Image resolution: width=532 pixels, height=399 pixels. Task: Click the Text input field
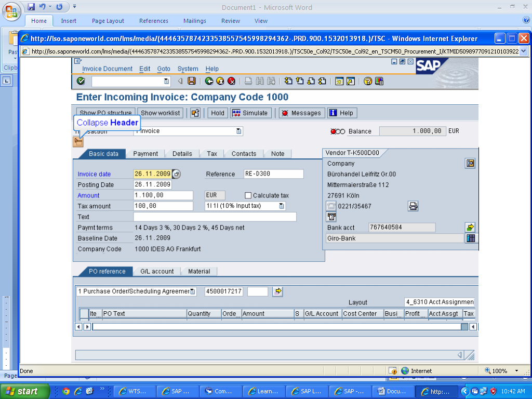pos(215,217)
